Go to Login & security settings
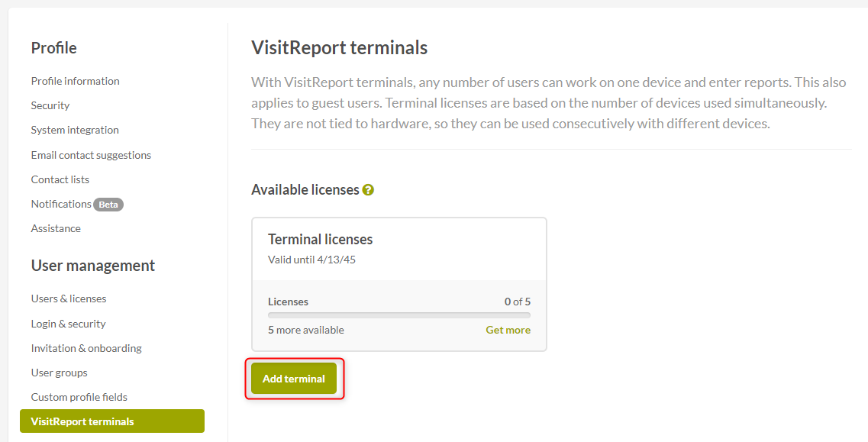 [x=68, y=324]
